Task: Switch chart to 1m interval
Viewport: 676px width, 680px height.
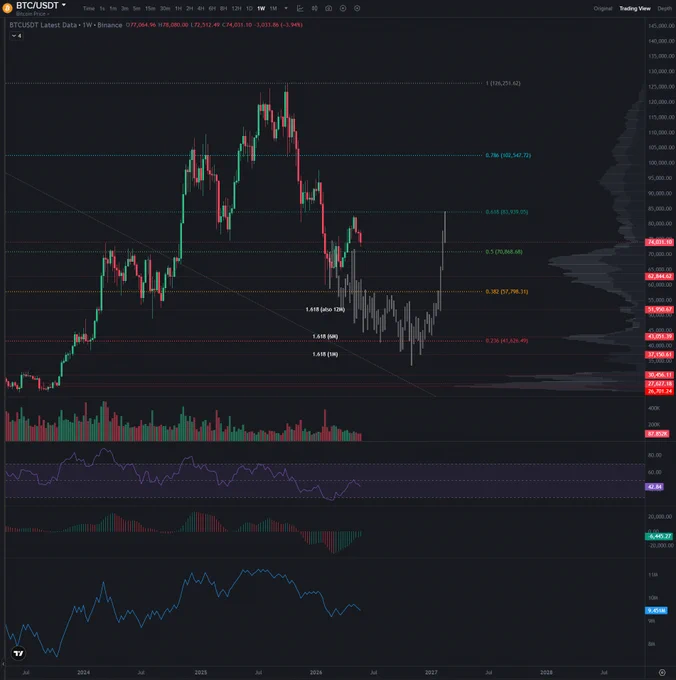Action: pyautogui.click(x=113, y=8)
